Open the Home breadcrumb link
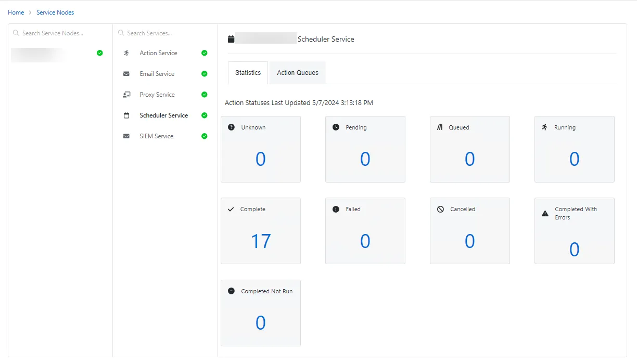 pyautogui.click(x=16, y=12)
